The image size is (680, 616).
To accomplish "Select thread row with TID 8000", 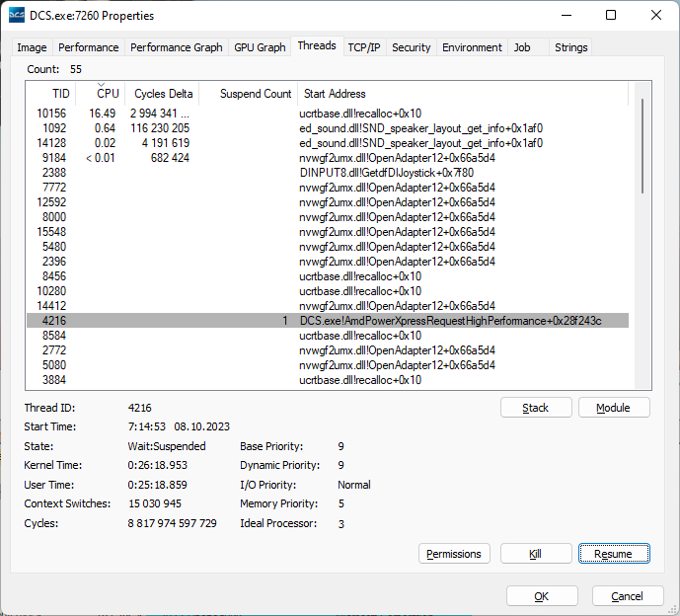I will (x=328, y=217).
